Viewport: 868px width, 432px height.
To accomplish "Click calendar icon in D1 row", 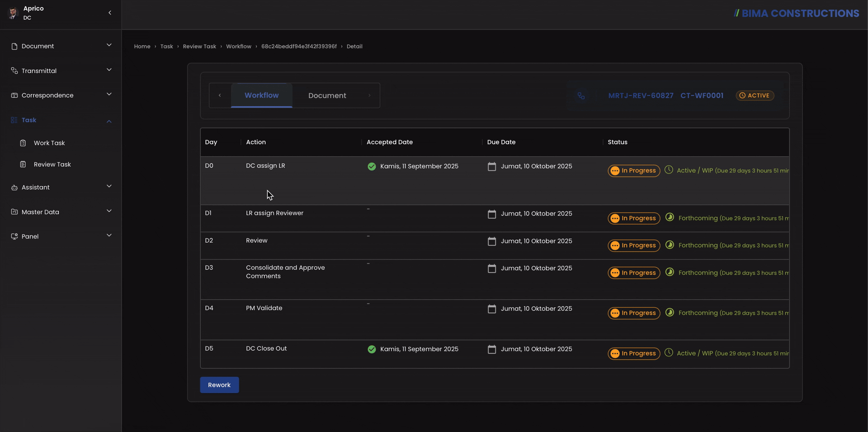I will (x=492, y=214).
